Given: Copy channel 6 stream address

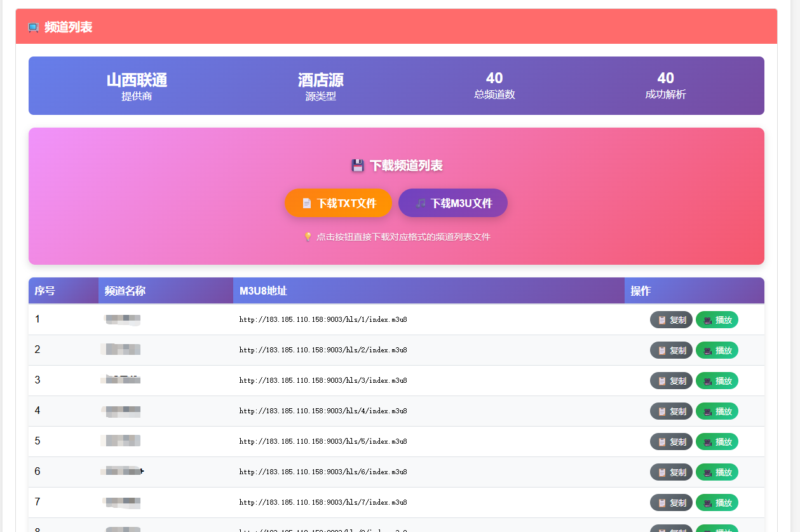Looking at the screenshot, I should (671, 472).
